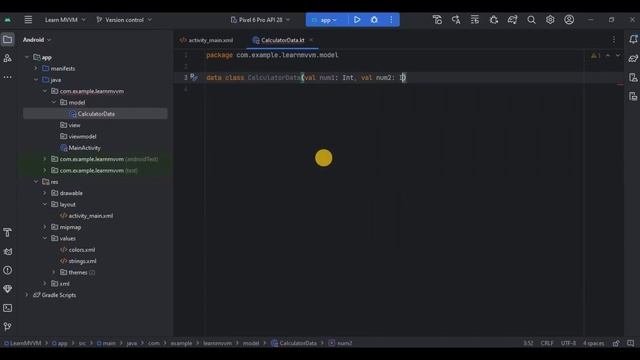640x360 pixels.
Task: Expand the manifests folder
Action: point(36,69)
